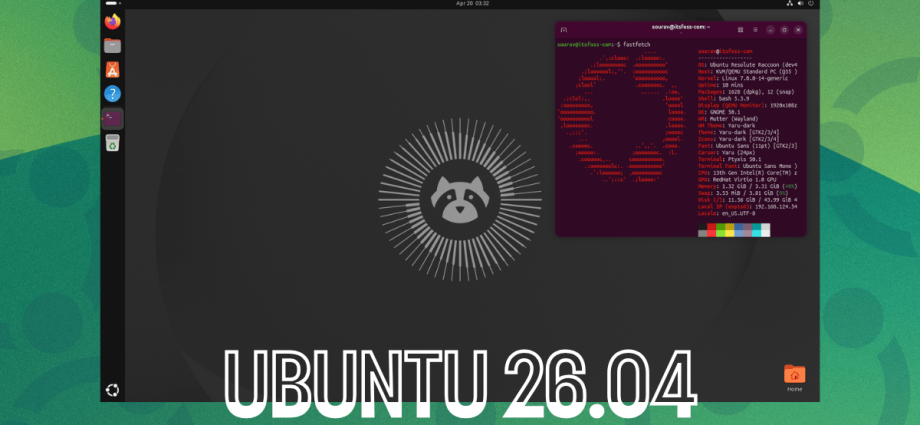Click the GPU line RedHat Virtio 1.0
Image resolution: width=920 pixels, height=425 pixels.
(738, 179)
